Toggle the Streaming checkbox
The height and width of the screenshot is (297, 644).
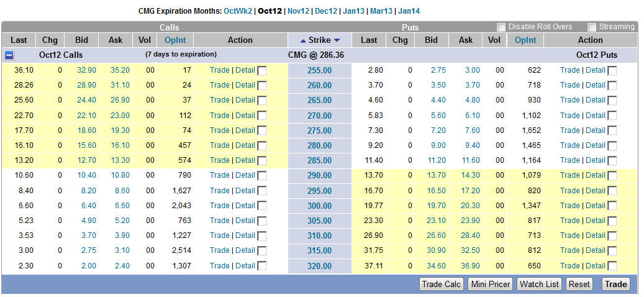(592, 27)
